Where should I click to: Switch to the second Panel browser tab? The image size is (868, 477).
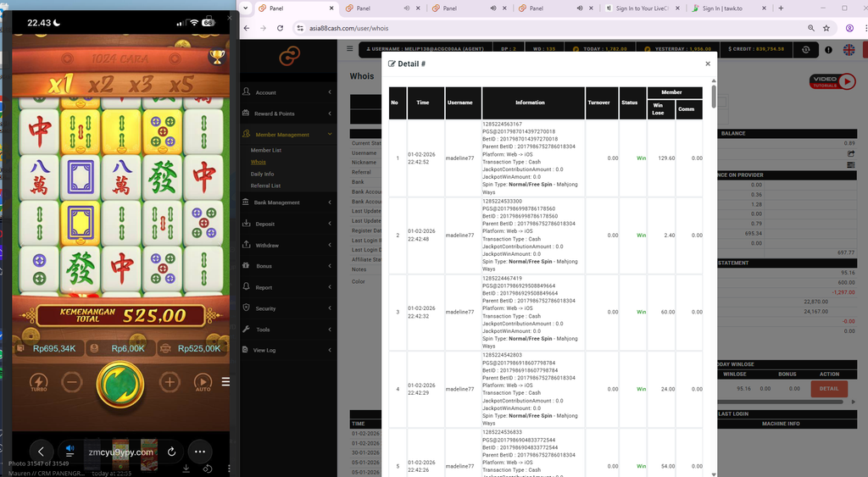pos(382,8)
